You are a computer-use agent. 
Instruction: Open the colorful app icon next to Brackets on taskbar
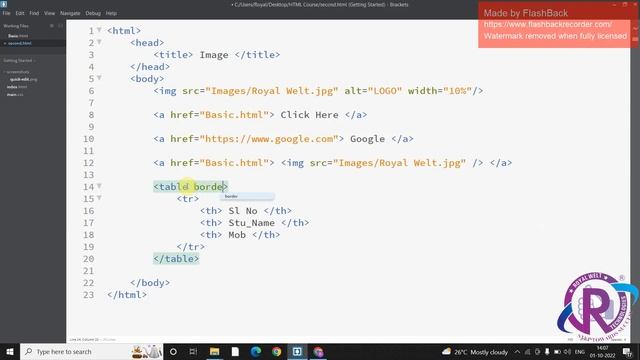coord(318,351)
